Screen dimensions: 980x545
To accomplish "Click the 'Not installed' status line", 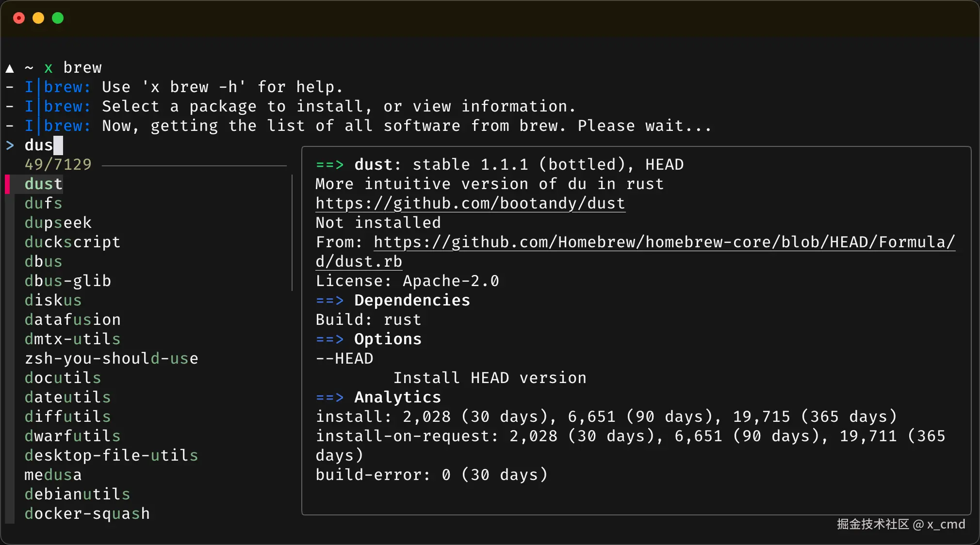I will [x=378, y=223].
